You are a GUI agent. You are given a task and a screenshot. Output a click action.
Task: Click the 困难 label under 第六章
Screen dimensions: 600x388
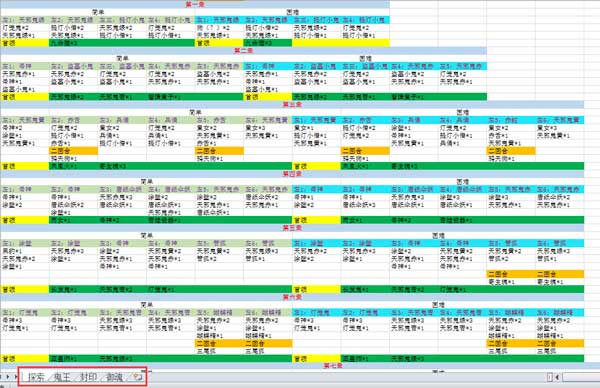tap(438, 305)
